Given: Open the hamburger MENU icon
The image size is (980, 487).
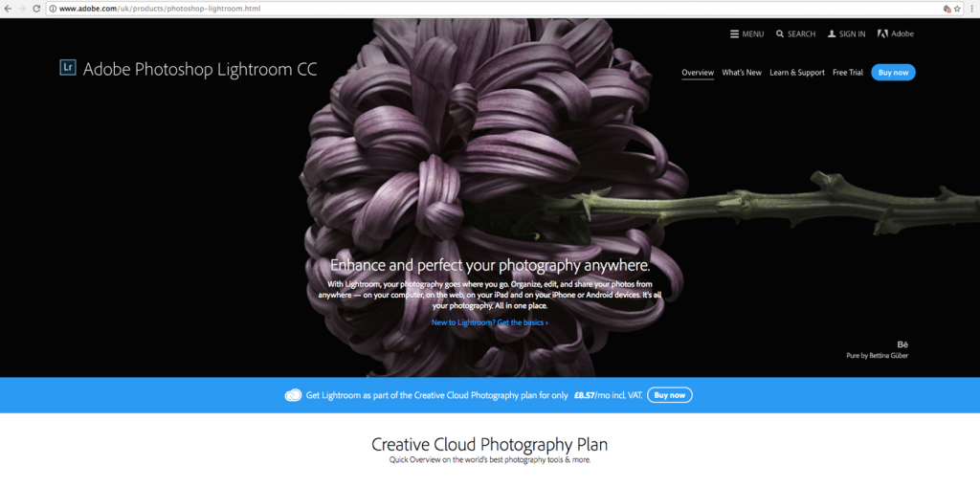Looking at the screenshot, I should (x=734, y=33).
